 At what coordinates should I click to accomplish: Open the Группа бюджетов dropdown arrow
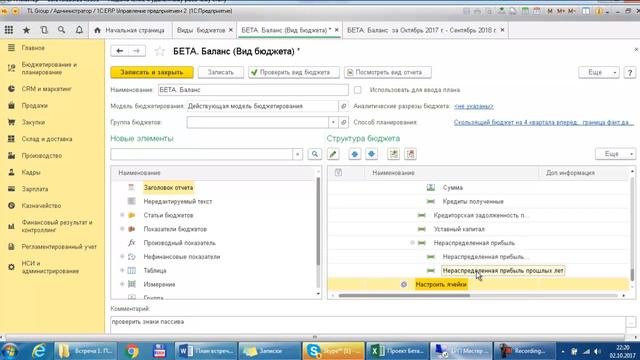333,122
